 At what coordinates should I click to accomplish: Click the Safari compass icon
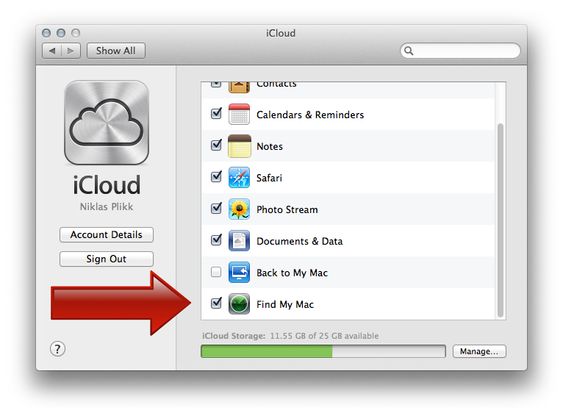pos(239,177)
